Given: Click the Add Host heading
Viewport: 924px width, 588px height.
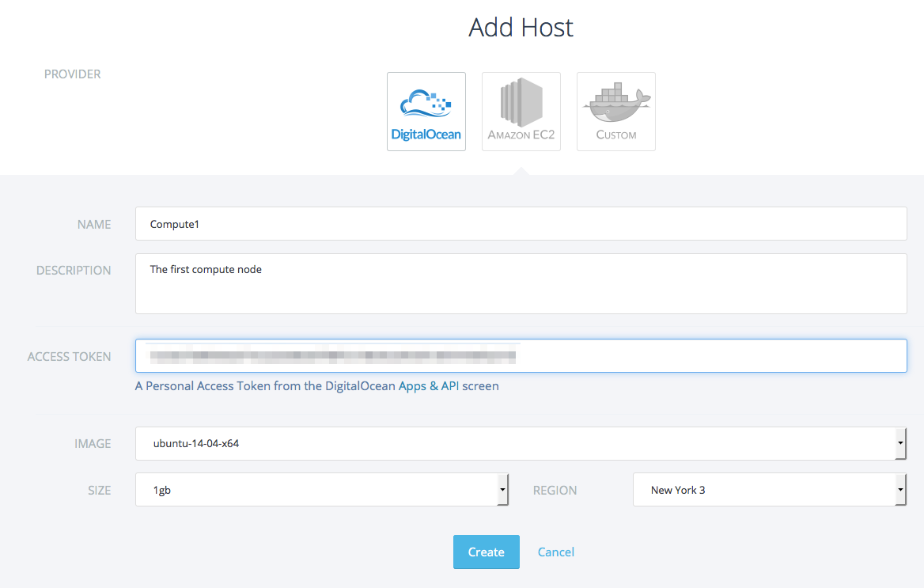Looking at the screenshot, I should click(x=521, y=27).
